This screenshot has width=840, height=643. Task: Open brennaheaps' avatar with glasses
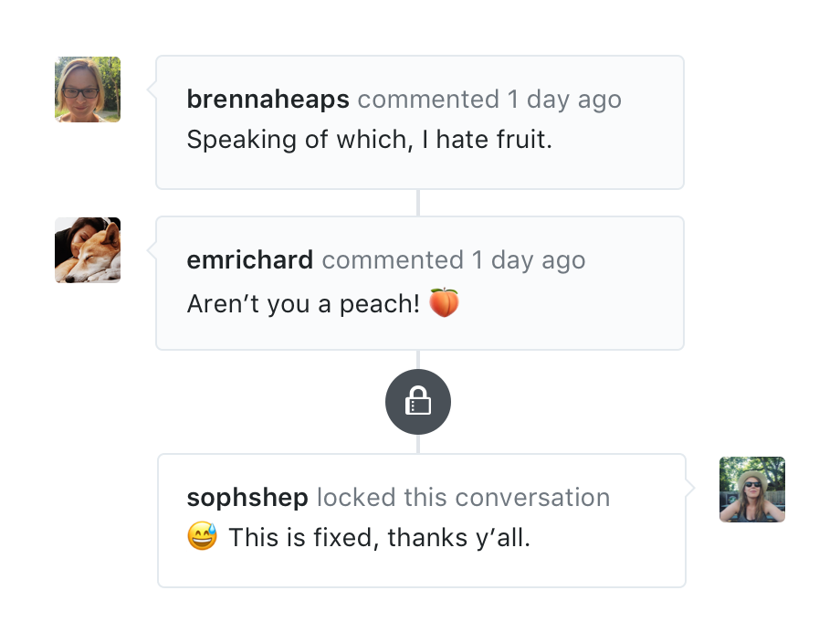(x=87, y=90)
